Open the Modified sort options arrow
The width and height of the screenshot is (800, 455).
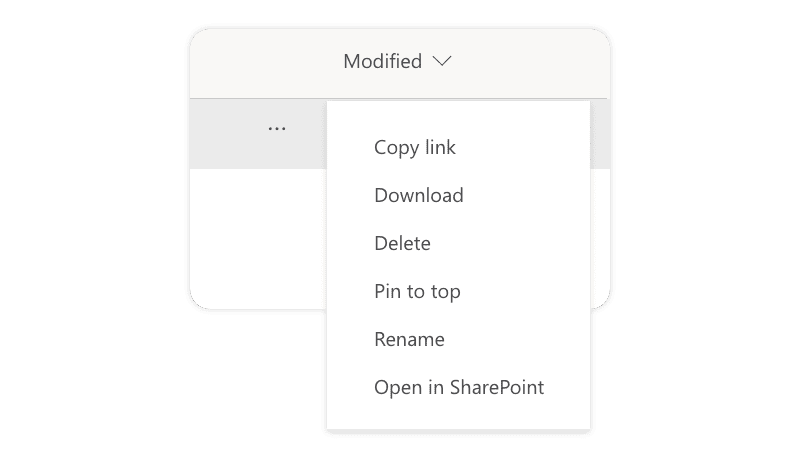(442, 62)
